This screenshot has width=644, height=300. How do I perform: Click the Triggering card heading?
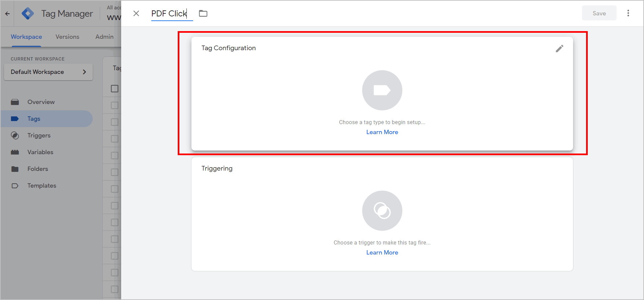[217, 169]
